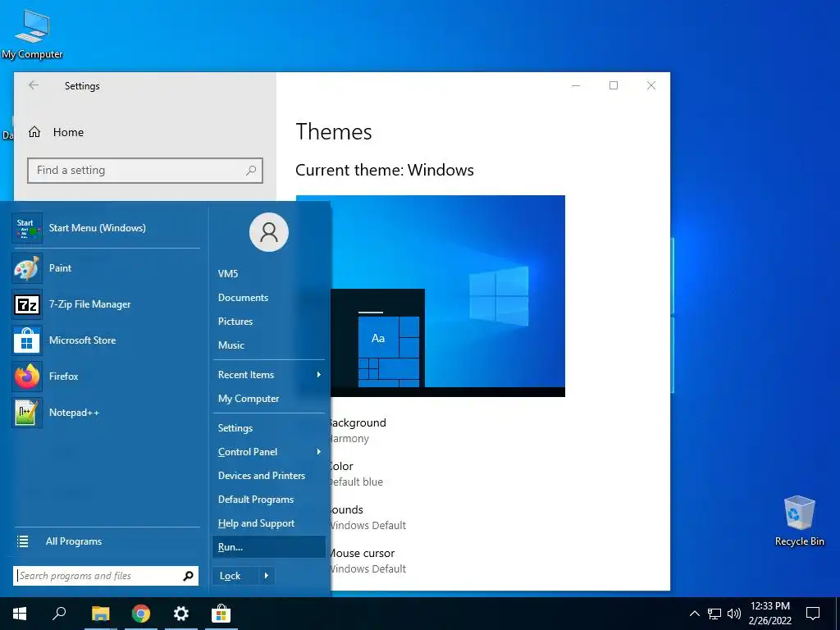Show hidden system tray icons

tap(694, 614)
